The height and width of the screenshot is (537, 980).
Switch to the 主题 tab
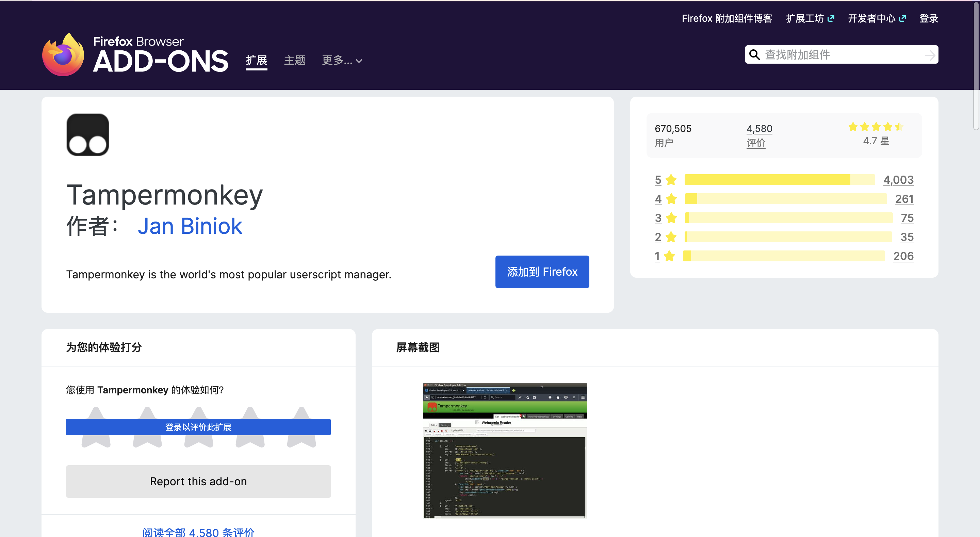coord(294,60)
